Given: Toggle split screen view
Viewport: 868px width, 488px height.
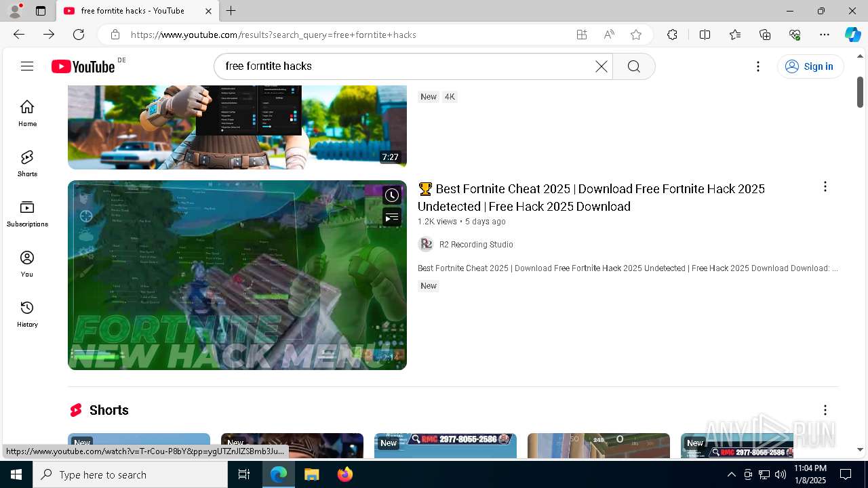Looking at the screenshot, I should point(705,35).
